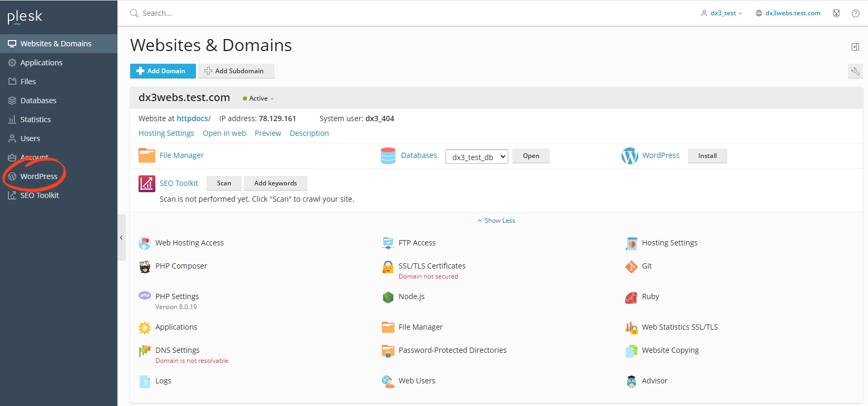Open PHP Composer icon
Viewport: 868px width, 406px height.
pos(144,266)
